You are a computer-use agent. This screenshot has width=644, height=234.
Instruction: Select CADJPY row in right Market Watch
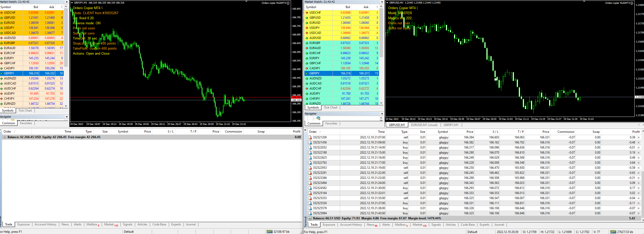click(x=342, y=68)
